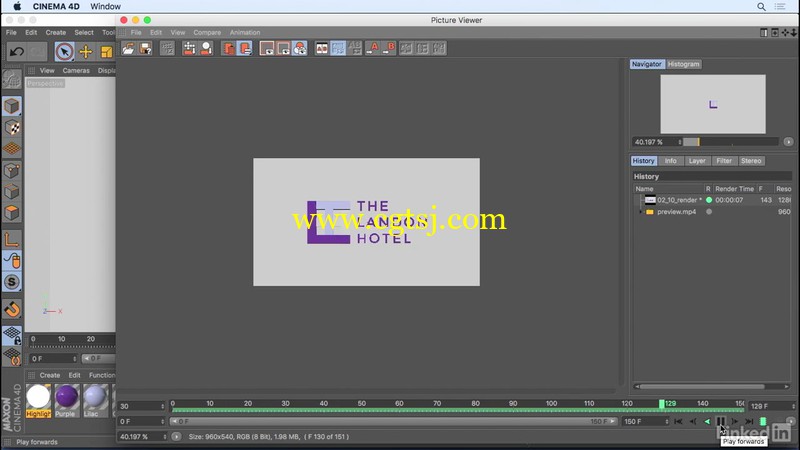The width and height of the screenshot is (800, 450).
Task: Open Spotlight search in menu bar
Action: click(x=761, y=7)
